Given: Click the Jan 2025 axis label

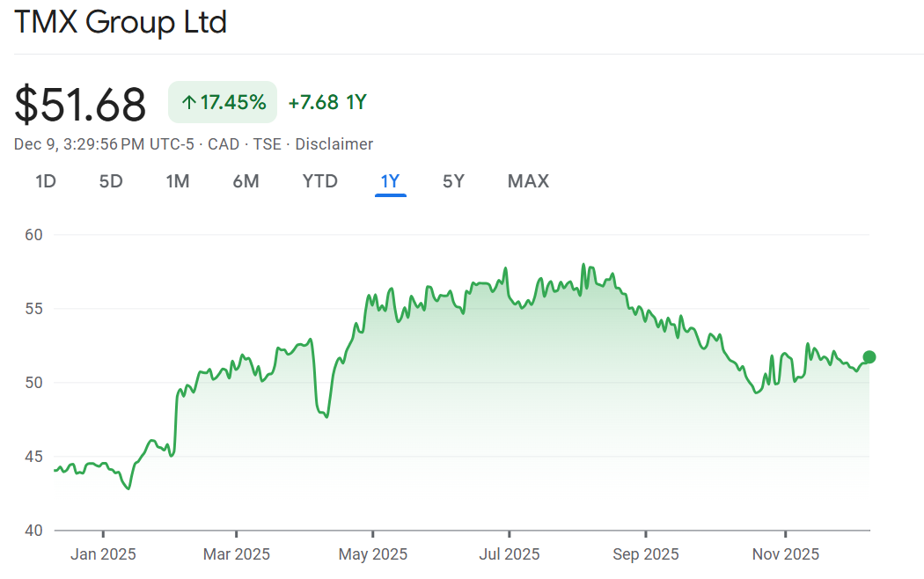Looking at the screenshot, I should pos(103,554).
